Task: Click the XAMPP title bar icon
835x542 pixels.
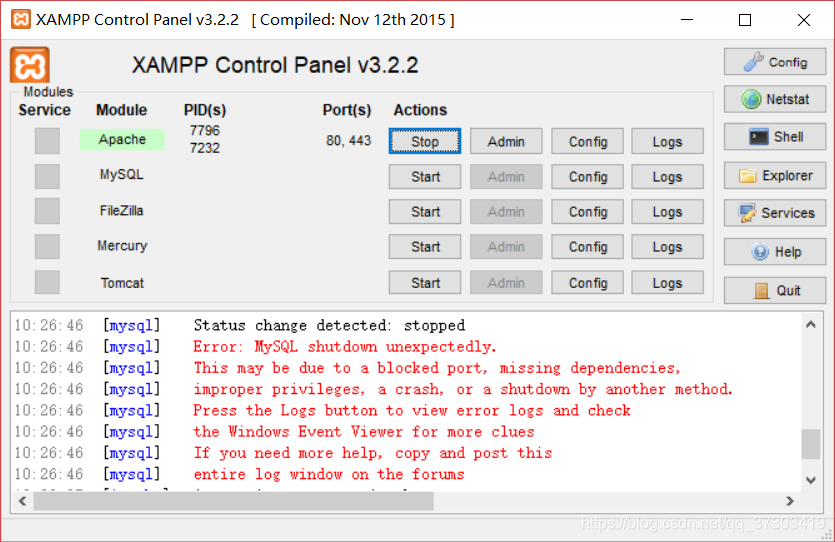Action: tap(21, 20)
